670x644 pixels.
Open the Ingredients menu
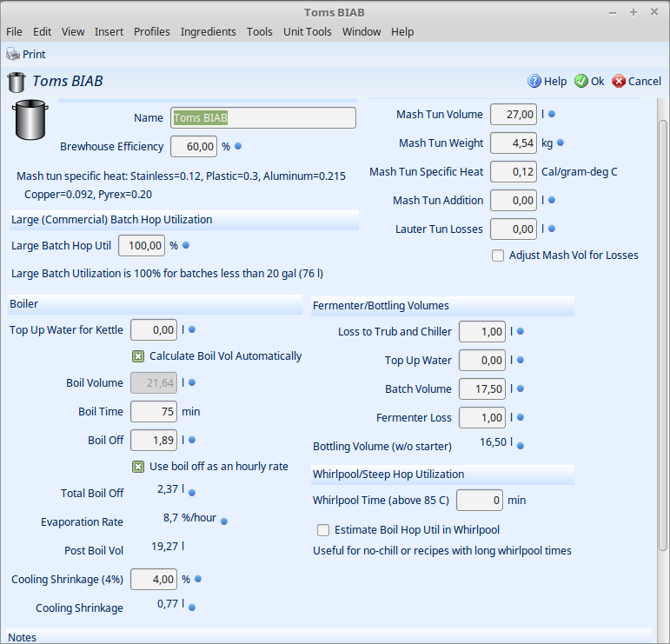pyautogui.click(x=208, y=31)
